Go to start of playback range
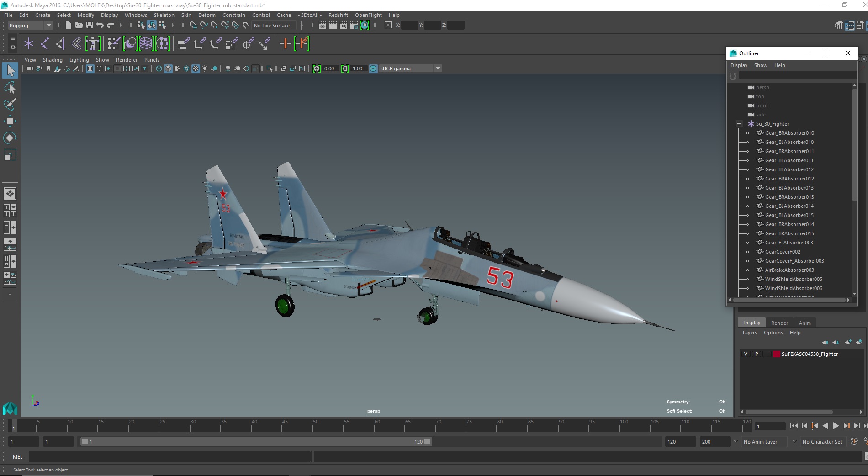The height and width of the screenshot is (476, 868). click(794, 426)
